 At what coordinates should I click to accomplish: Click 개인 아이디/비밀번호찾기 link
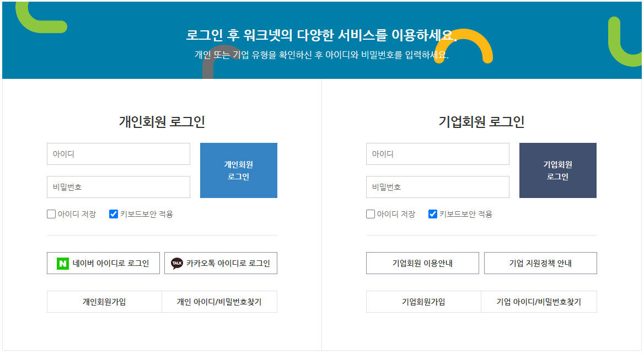point(220,302)
